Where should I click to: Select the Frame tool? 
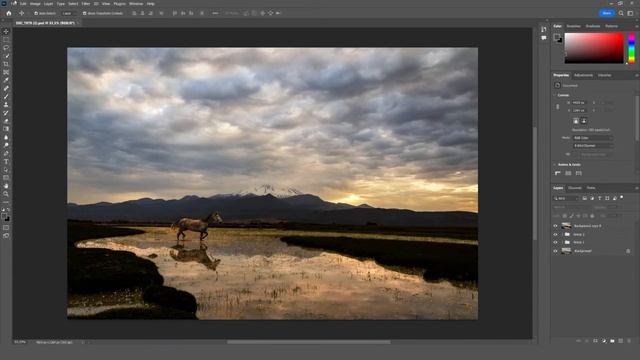6,72
